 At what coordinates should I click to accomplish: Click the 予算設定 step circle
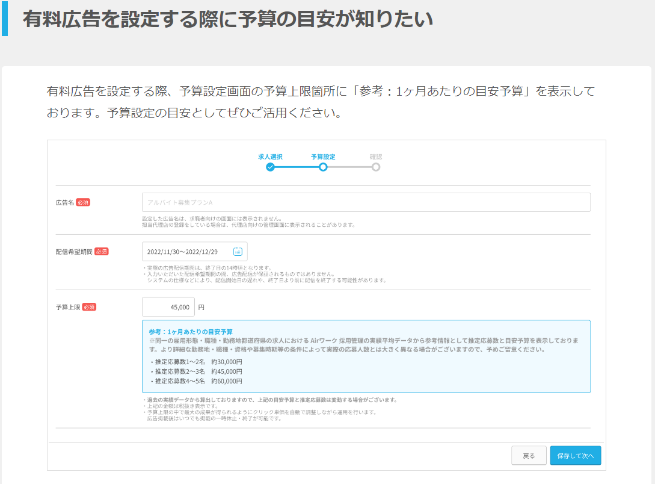pyautogui.click(x=323, y=167)
